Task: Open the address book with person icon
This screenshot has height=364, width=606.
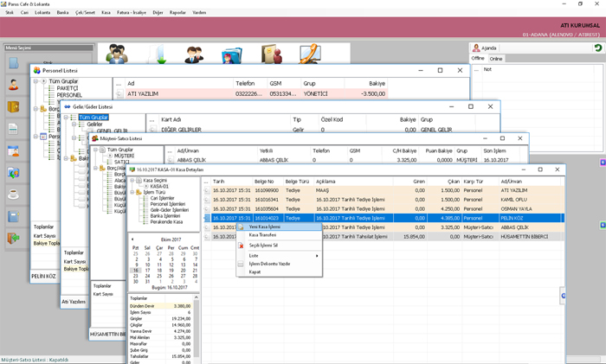Action: coord(271,54)
